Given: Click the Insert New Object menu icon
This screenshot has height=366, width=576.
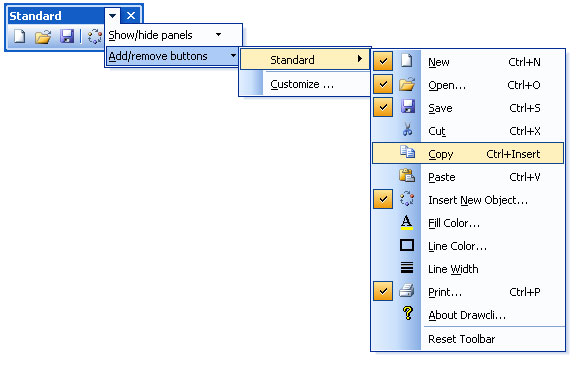Looking at the screenshot, I should click(x=407, y=198).
